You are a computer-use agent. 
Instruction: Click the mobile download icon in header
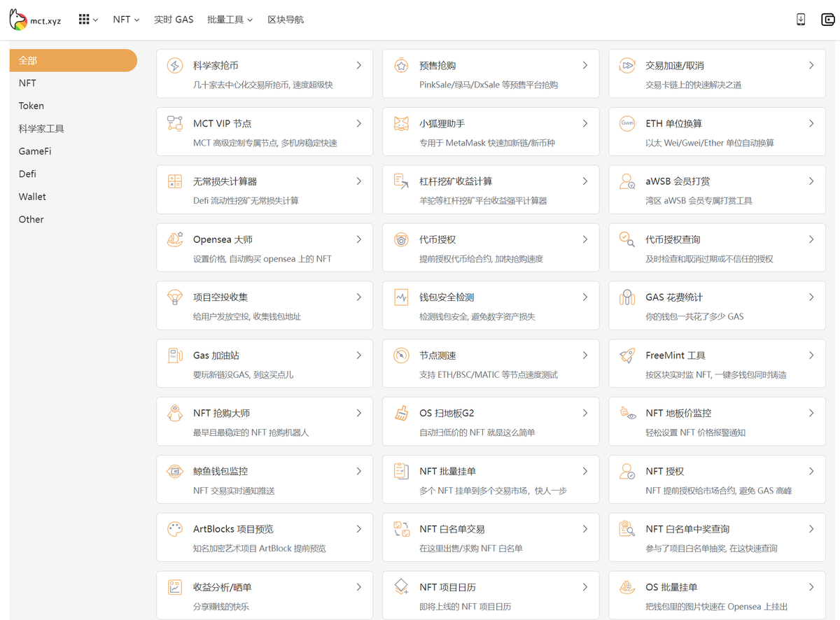801,20
